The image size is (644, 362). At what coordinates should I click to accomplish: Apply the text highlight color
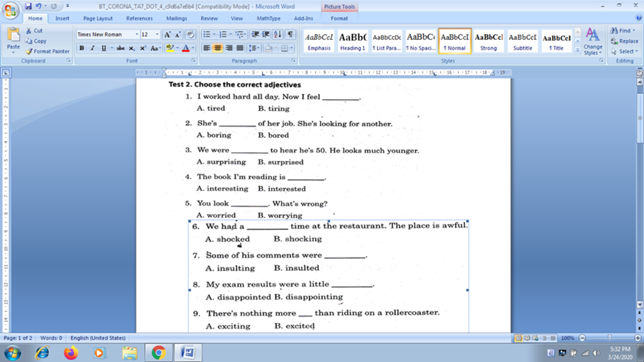point(170,48)
